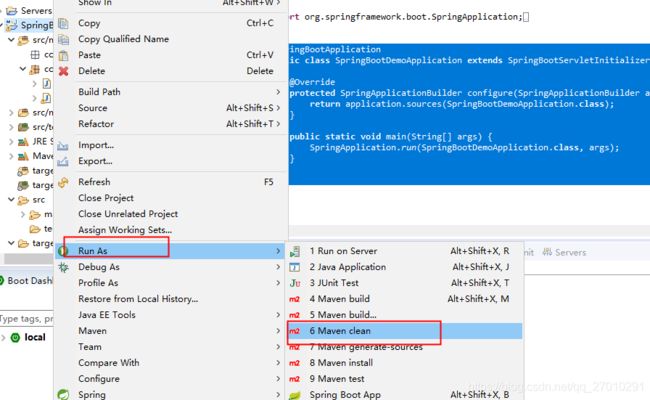Click the Copy icon in context menu
Screen dimensions: 650x400
point(63,24)
